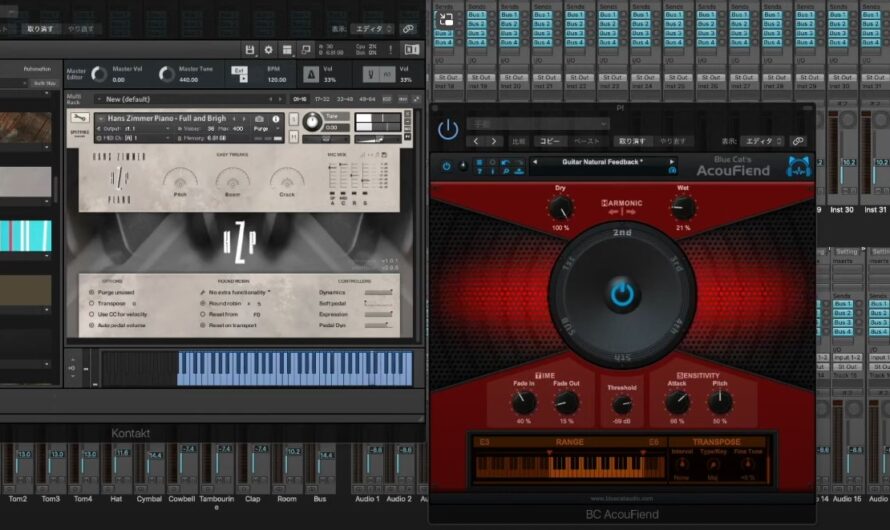Toggle central power button on harmonic dial
This screenshot has height=530, width=890.
coord(622,295)
